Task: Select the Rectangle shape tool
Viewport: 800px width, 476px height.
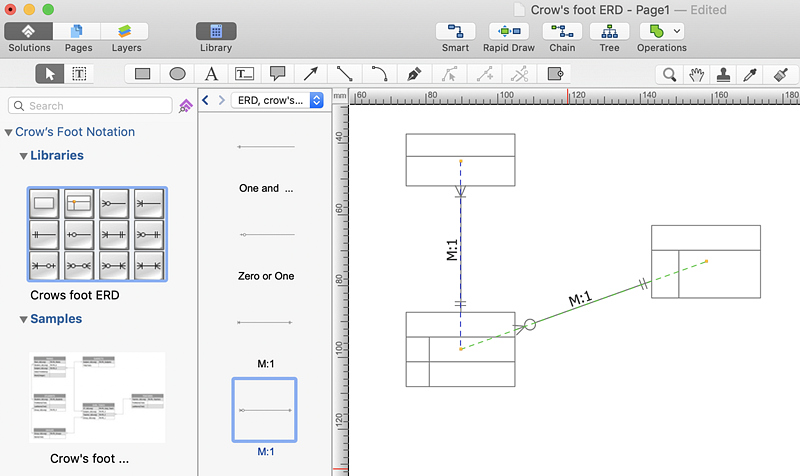Action: click(143, 73)
